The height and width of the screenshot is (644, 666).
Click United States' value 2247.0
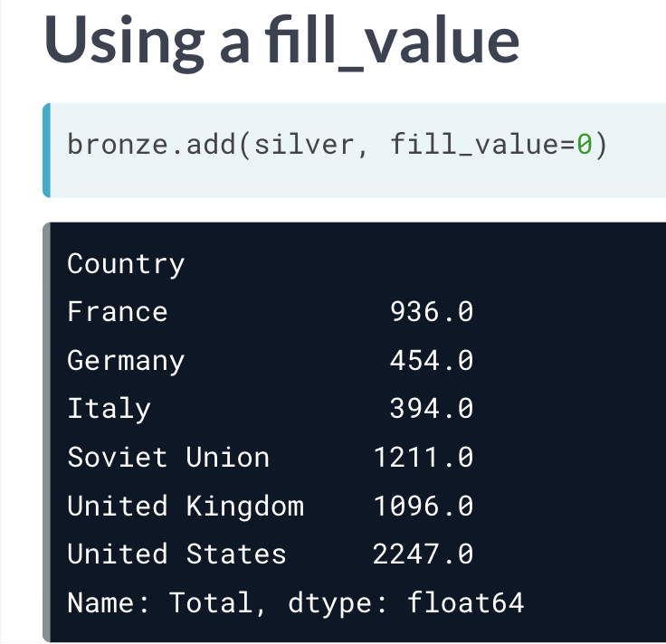pos(423,554)
